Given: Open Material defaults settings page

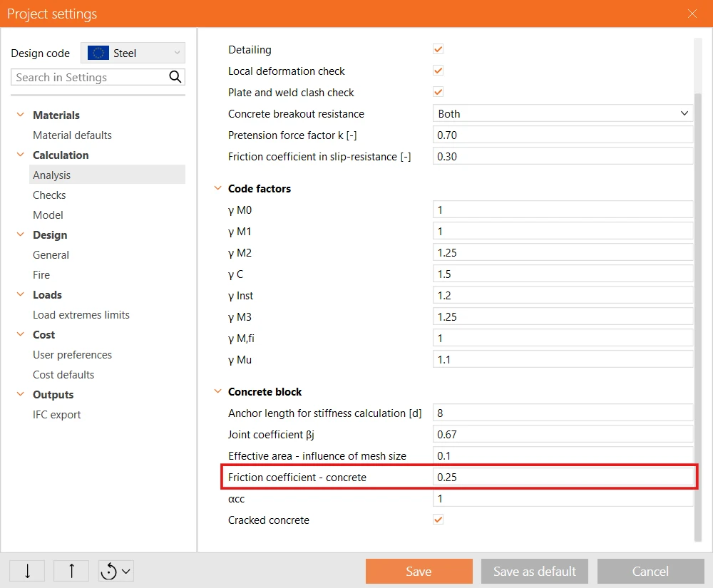Looking at the screenshot, I should point(72,135).
